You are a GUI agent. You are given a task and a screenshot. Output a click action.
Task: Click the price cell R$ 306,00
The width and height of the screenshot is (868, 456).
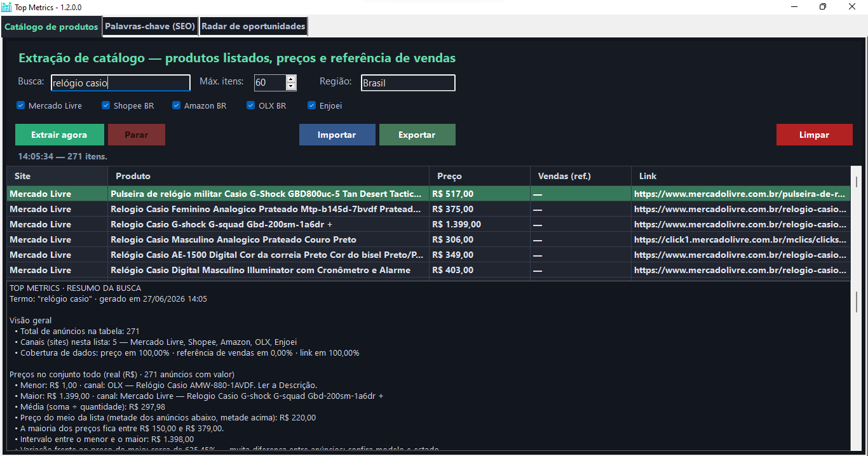pyautogui.click(x=480, y=239)
